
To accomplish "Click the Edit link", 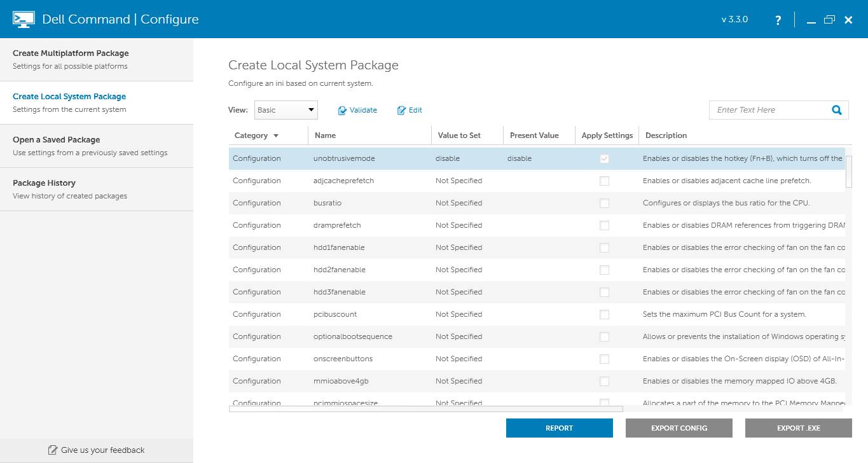I will pyautogui.click(x=415, y=110).
